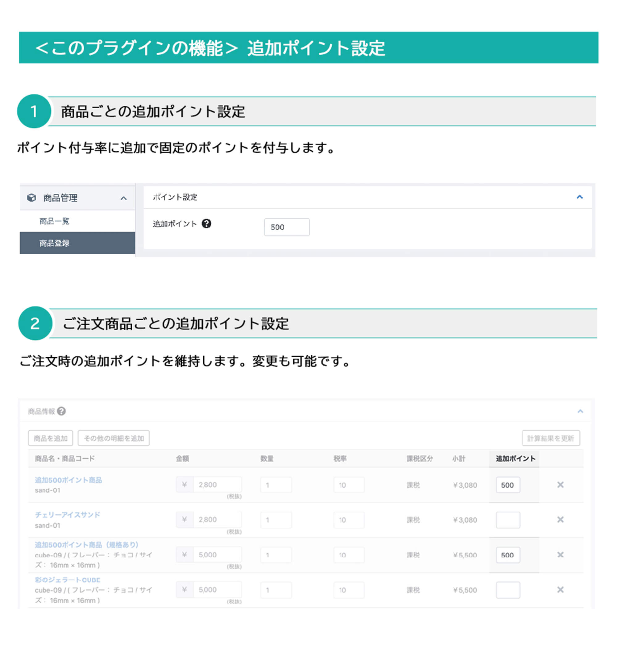
Task: Open the 追加500ポイント商品（規格あり） link
Action: point(86,545)
